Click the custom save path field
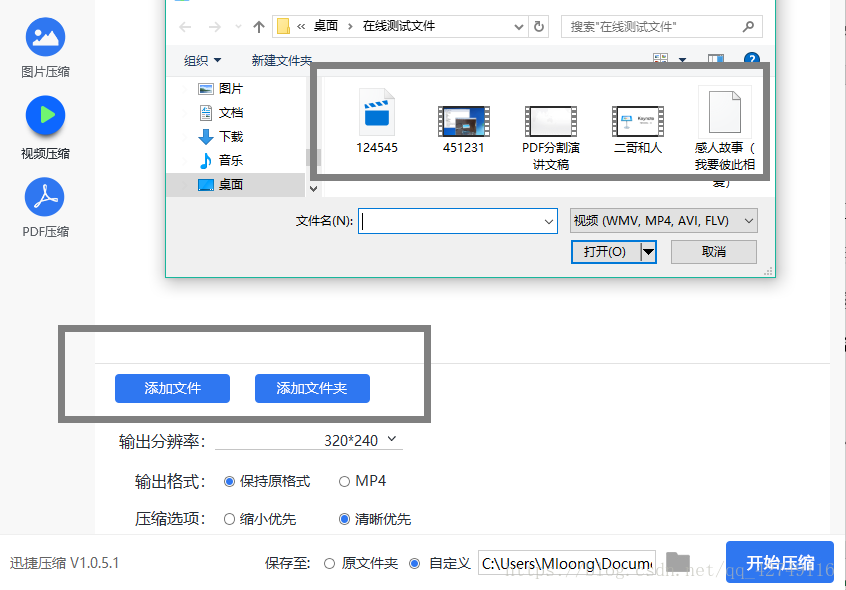846x590 pixels. pos(567,563)
